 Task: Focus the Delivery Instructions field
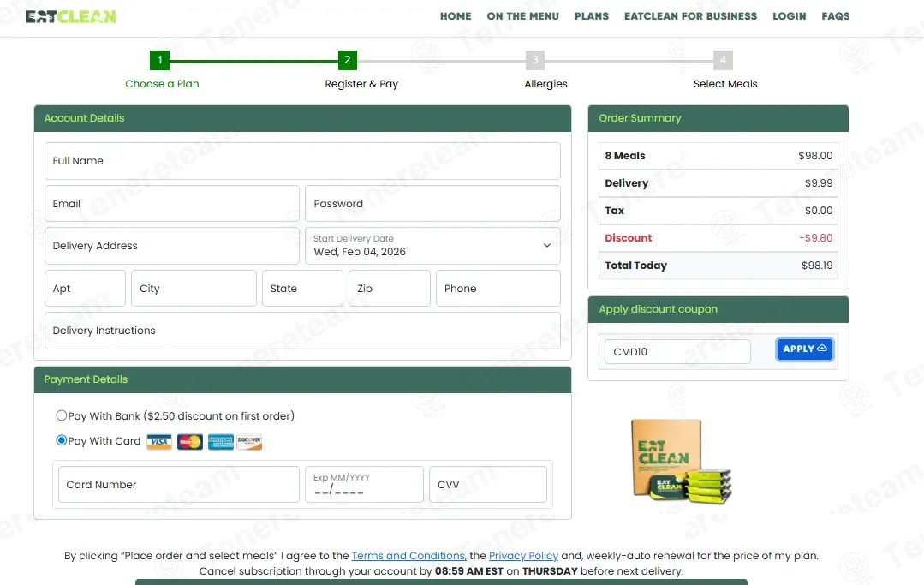(302, 331)
